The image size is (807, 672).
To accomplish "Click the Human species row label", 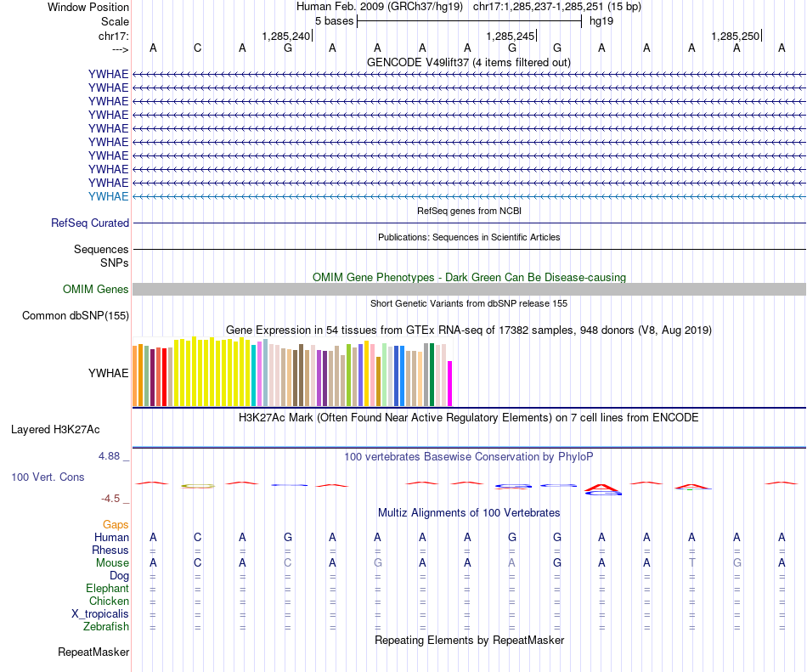I will (x=111, y=537).
